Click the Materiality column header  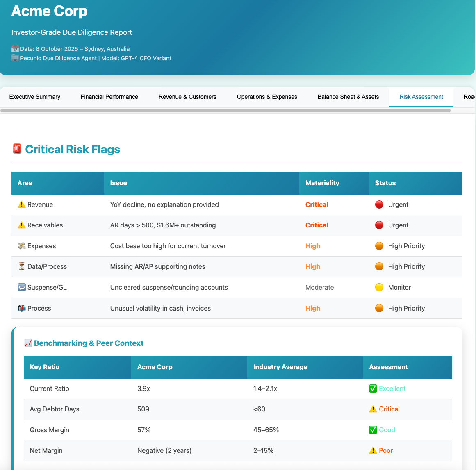pos(322,183)
